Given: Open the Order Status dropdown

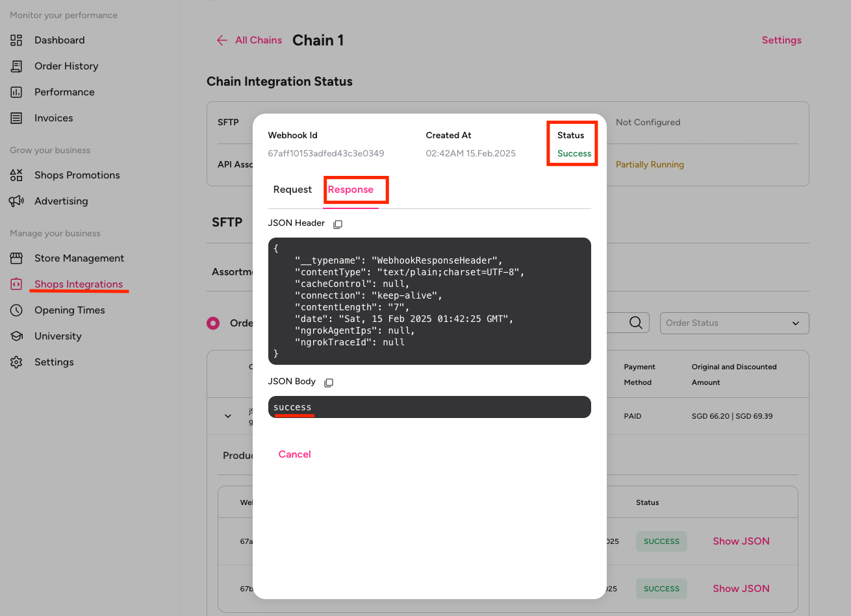Looking at the screenshot, I should (734, 323).
